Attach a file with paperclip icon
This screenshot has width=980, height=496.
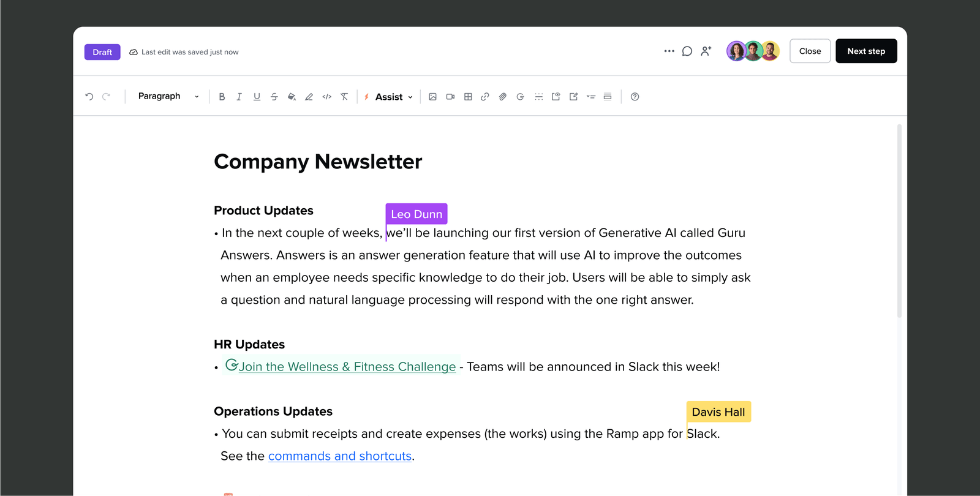pos(503,97)
